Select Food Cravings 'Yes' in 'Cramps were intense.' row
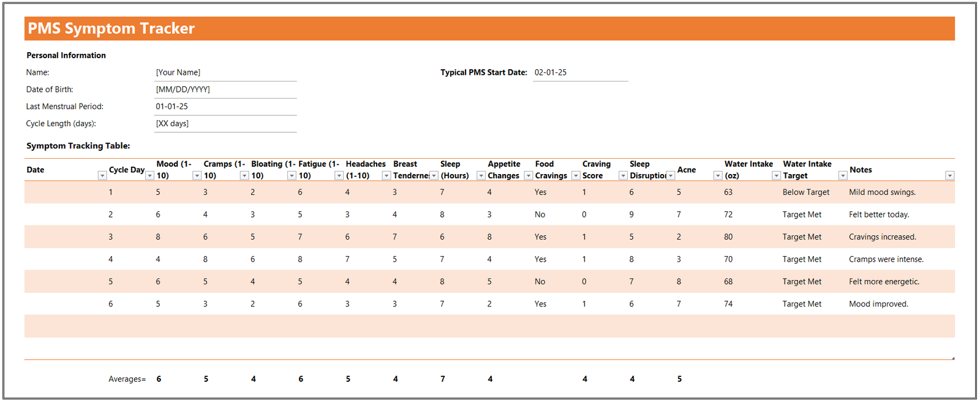 [540, 259]
